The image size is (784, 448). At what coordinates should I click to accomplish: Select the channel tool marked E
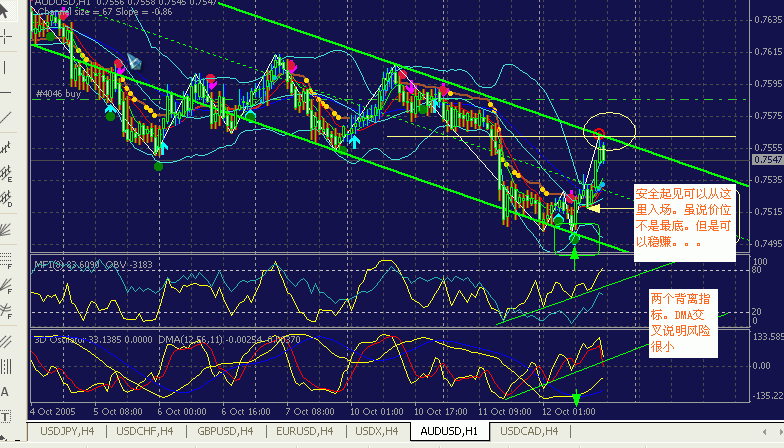coord(6,174)
